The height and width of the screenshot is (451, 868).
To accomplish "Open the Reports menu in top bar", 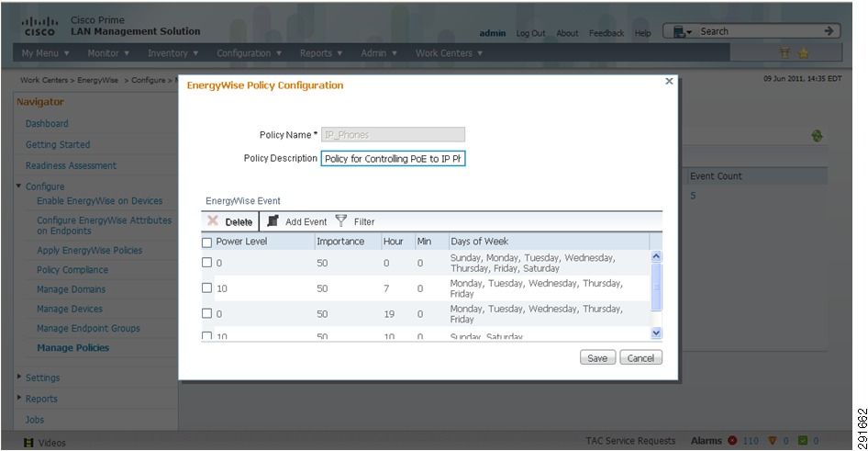I will 321,53.
